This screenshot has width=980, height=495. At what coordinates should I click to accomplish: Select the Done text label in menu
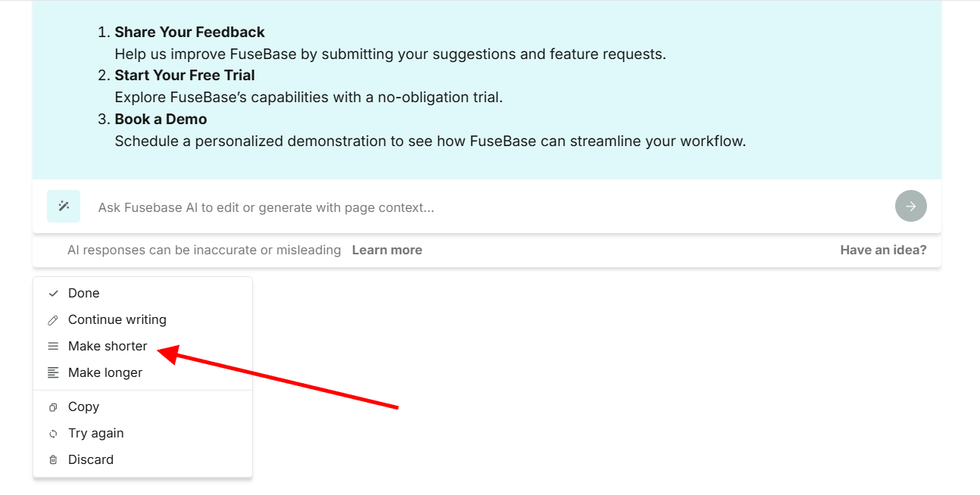(84, 293)
